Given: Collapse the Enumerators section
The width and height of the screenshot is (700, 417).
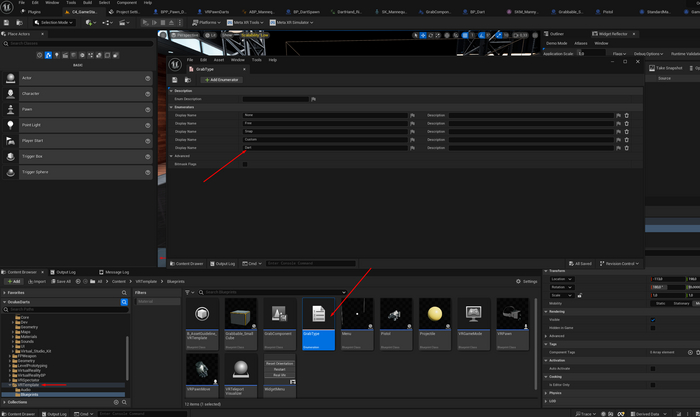Looking at the screenshot, I should (x=170, y=107).
